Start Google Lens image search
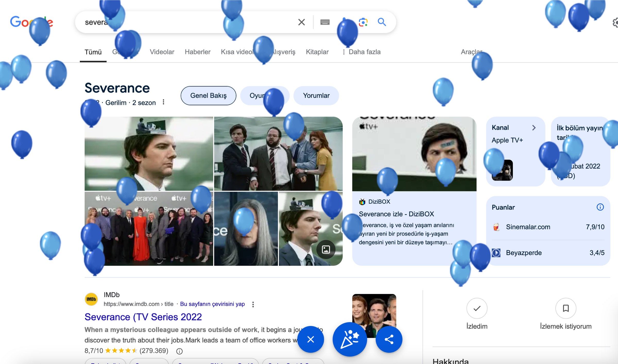The width and height of the screenshot is (618, 364). point(363,22)
